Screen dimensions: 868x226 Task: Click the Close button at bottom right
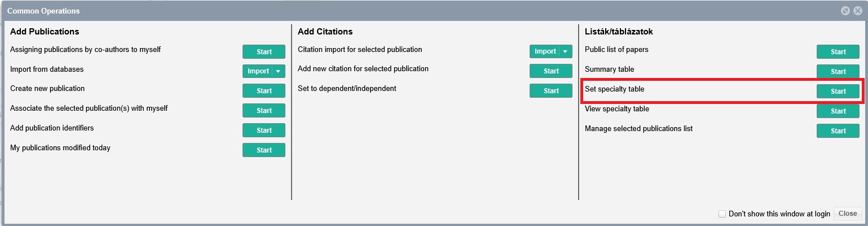(848, 214)
